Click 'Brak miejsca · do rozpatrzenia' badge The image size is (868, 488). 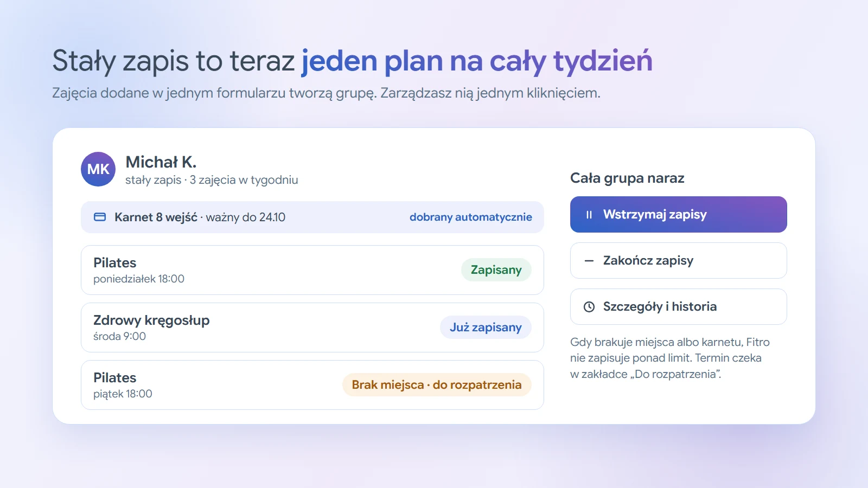[437, 385]
